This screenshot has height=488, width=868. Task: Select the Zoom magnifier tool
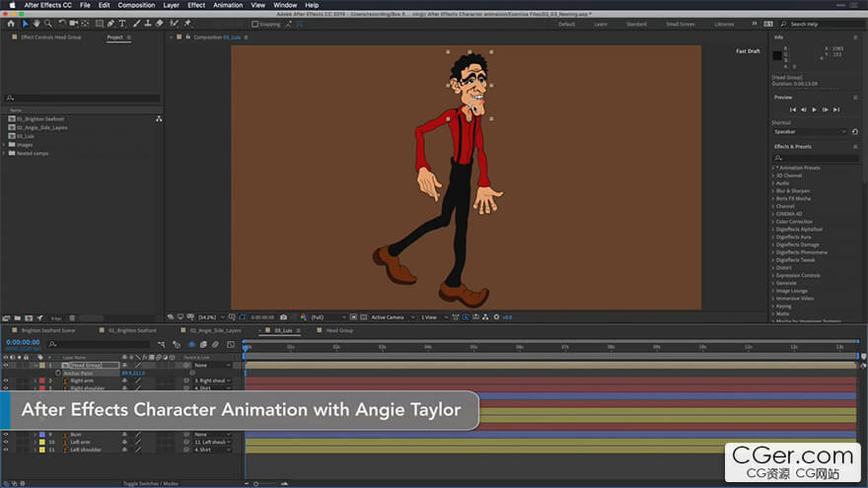[x=48, y=24]
